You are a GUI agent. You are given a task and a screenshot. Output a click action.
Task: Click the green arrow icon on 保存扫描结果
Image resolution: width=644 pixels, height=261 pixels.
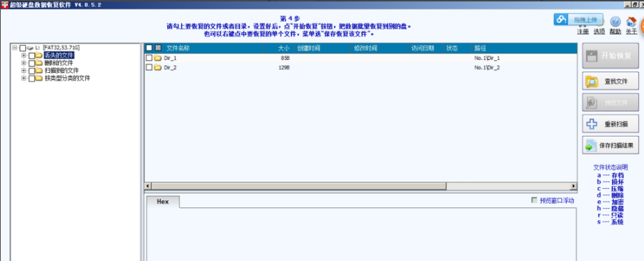click(x=591, y=145)
